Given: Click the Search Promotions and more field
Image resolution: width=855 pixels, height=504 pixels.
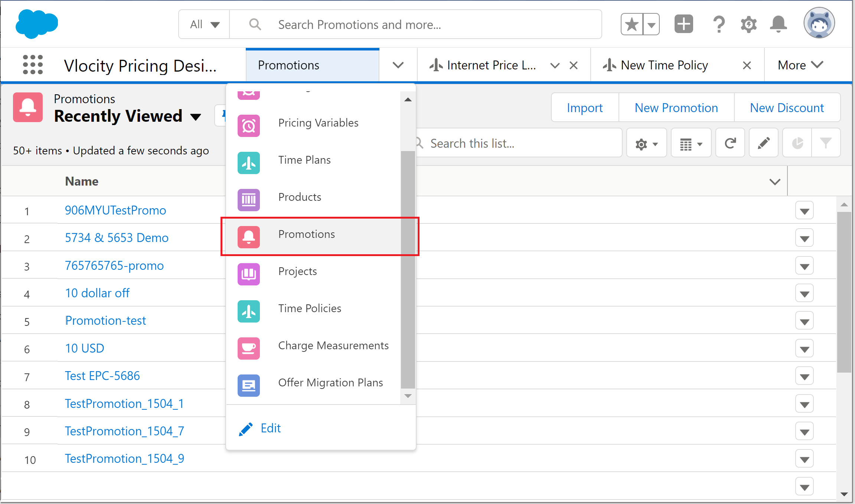Looking at the screenshot, I should 416,24.
